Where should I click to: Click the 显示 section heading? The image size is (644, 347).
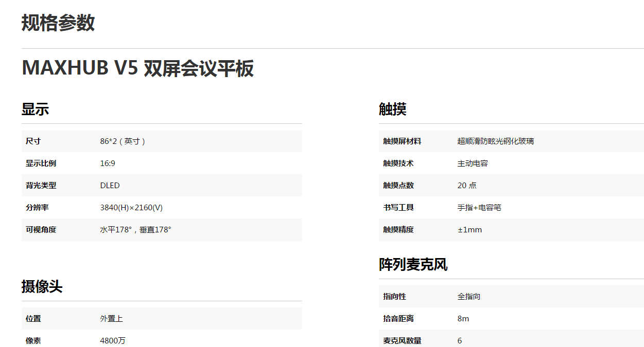[35, 109]
